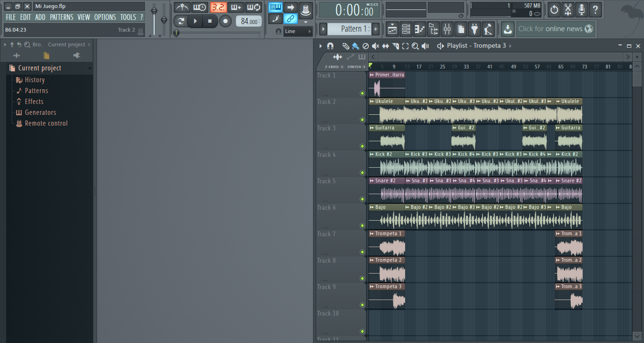This screenshot has height=343, width=644.
Task: Select the playlist Delete tool
Action: coord(365,46)
